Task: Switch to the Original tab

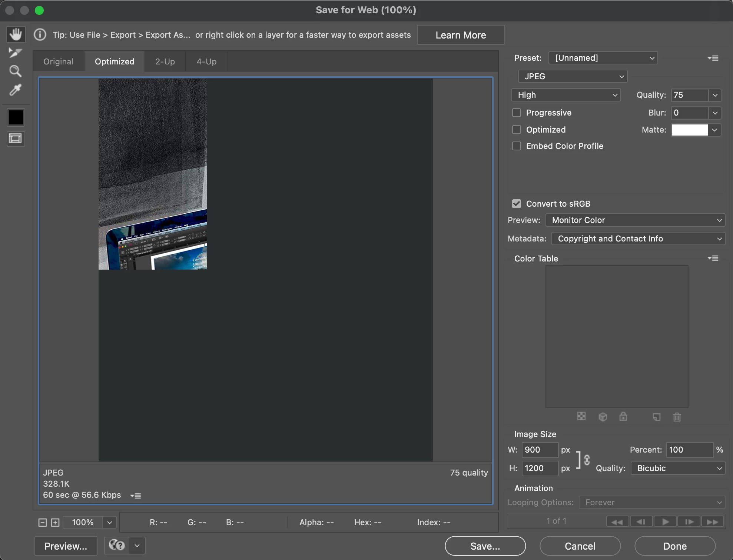Action: (x=58, y=61)
